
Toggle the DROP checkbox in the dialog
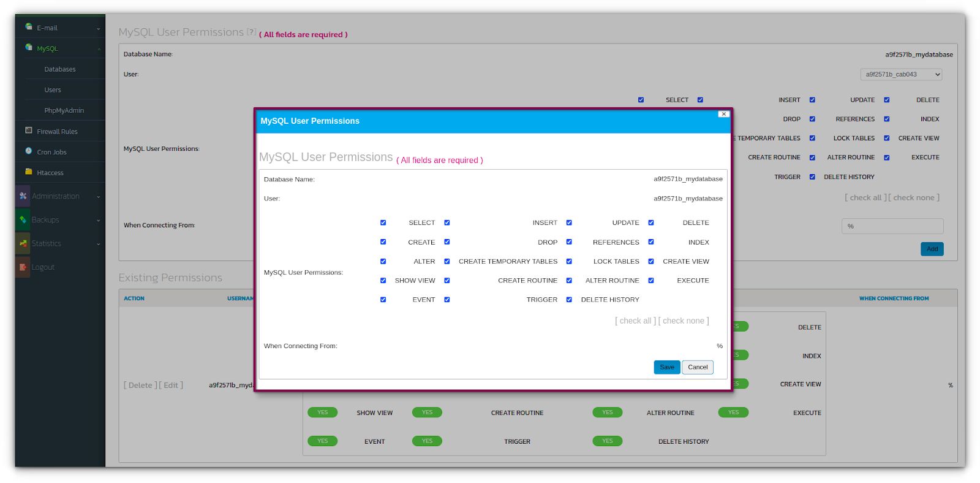pos(447,241)
